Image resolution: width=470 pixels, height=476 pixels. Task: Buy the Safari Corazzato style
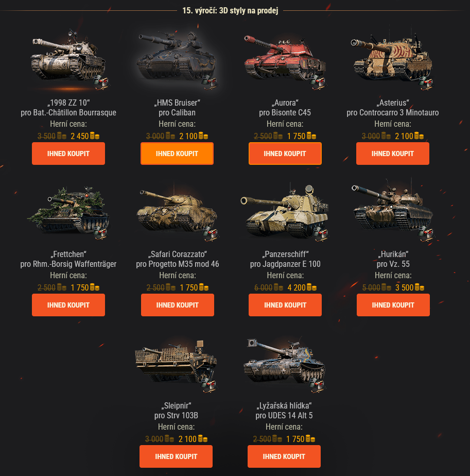click(x=178, y=305)
